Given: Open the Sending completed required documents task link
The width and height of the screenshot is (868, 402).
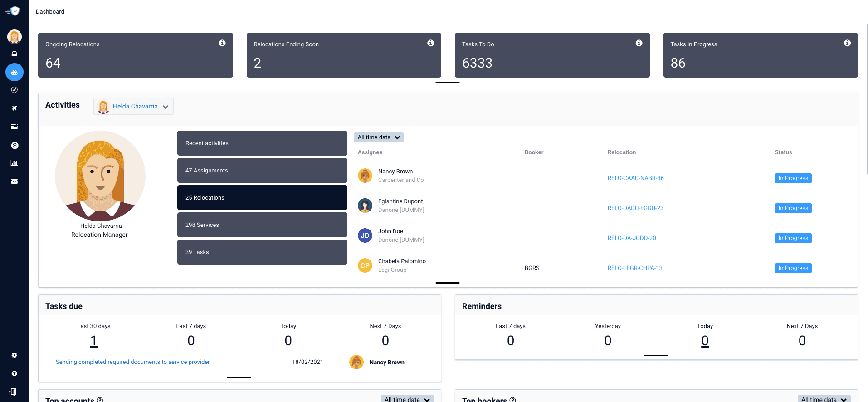Looking at the screenshot, I should point(132,362).
